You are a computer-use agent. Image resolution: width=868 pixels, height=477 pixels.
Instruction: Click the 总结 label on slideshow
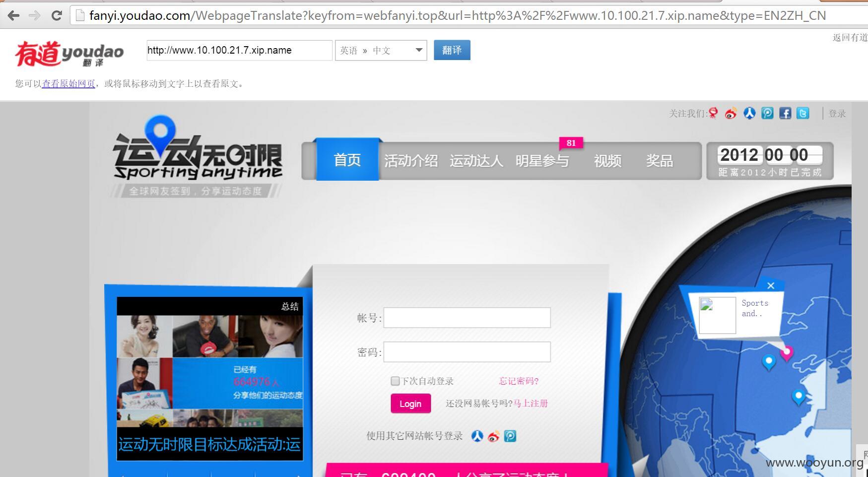pos(290,306)
